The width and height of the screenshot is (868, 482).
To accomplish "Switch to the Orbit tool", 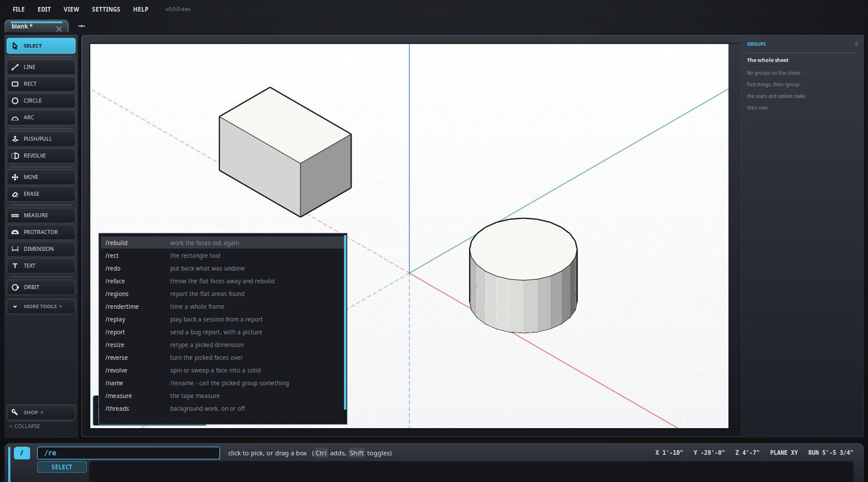I will click(x=41, y=287).
